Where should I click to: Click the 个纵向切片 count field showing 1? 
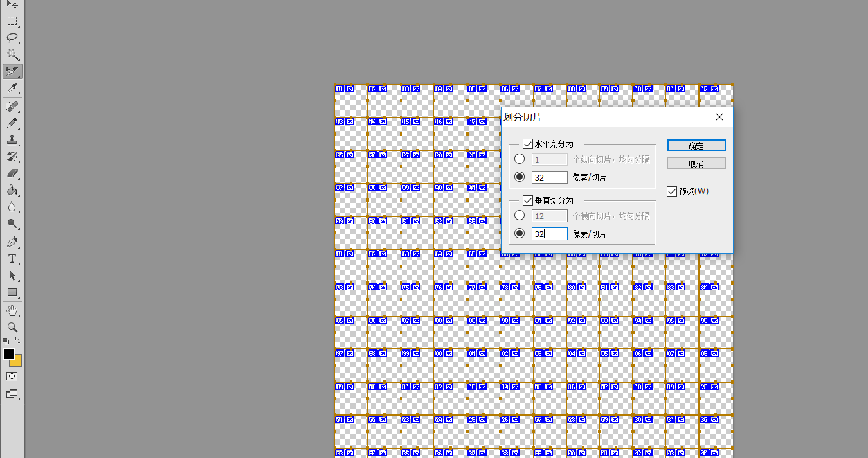pyautogui.click(x=550, y=159)
